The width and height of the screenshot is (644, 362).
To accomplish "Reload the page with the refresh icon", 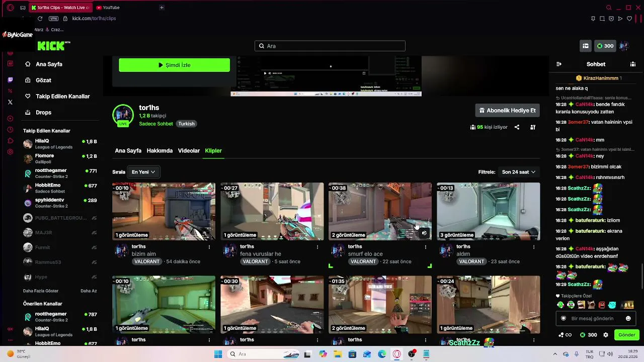I will [x=40, y=19].
